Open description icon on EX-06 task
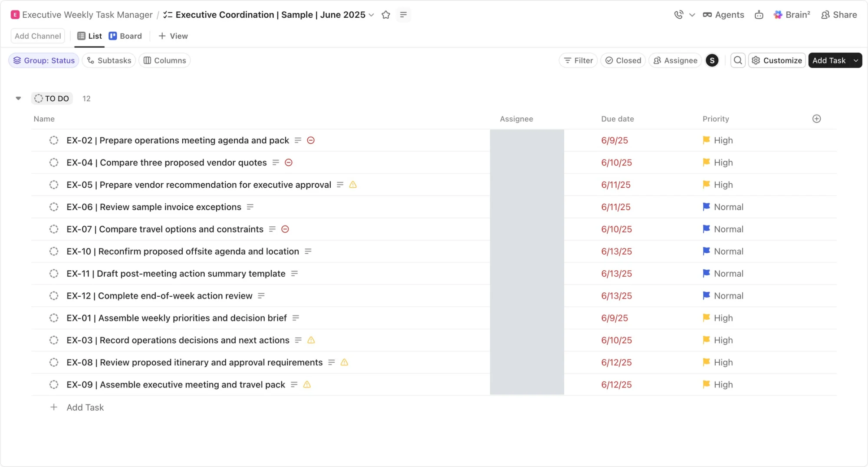868x467 pixels. [x=250, y=207]
